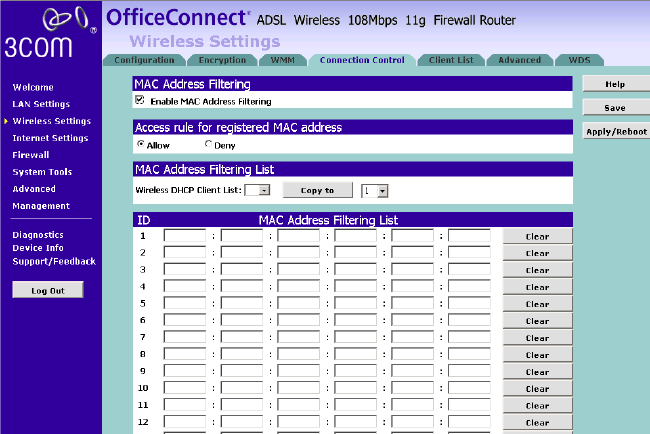Clear MAC address entry ID 9
Screen dimensions: 650x434
(x=538, y=372)
